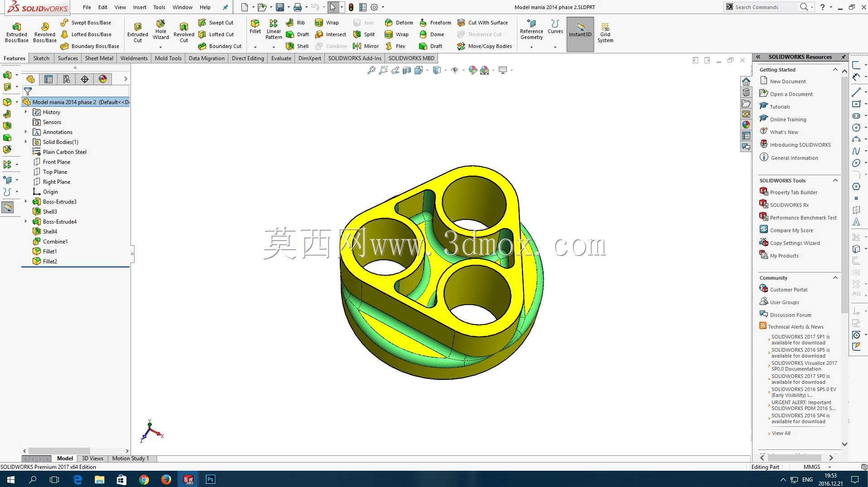Collapse the SOLIDWORKS Tools section
868x487 pixels.
835,181
